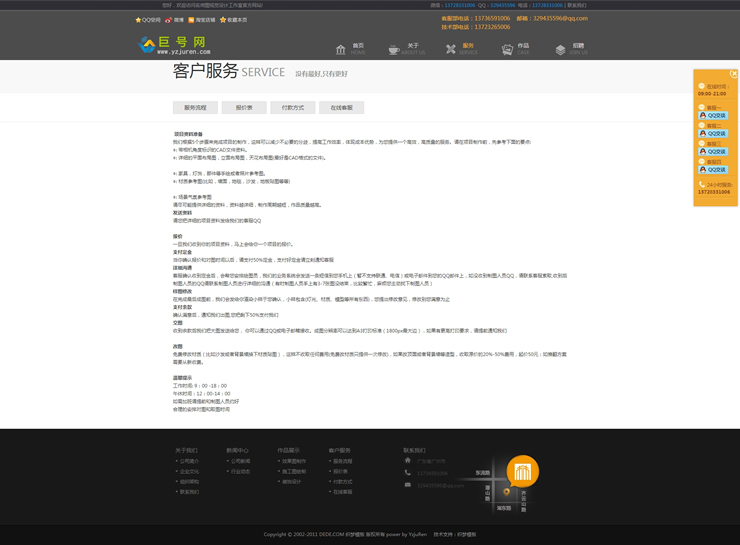Open the 付款方式 tab
This screenshot has width=740, height=545.
[293, 108]
